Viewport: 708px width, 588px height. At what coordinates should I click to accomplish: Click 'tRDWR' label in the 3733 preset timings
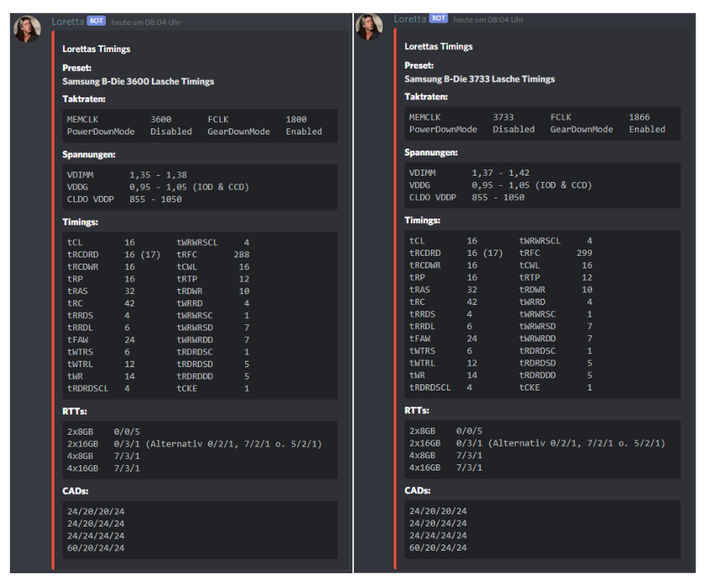point(532,289)
